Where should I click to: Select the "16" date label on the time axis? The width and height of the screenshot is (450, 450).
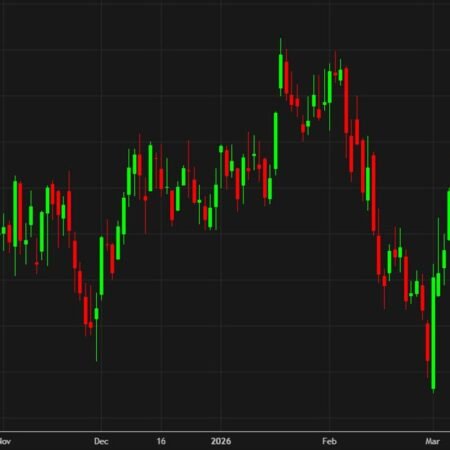161,441
